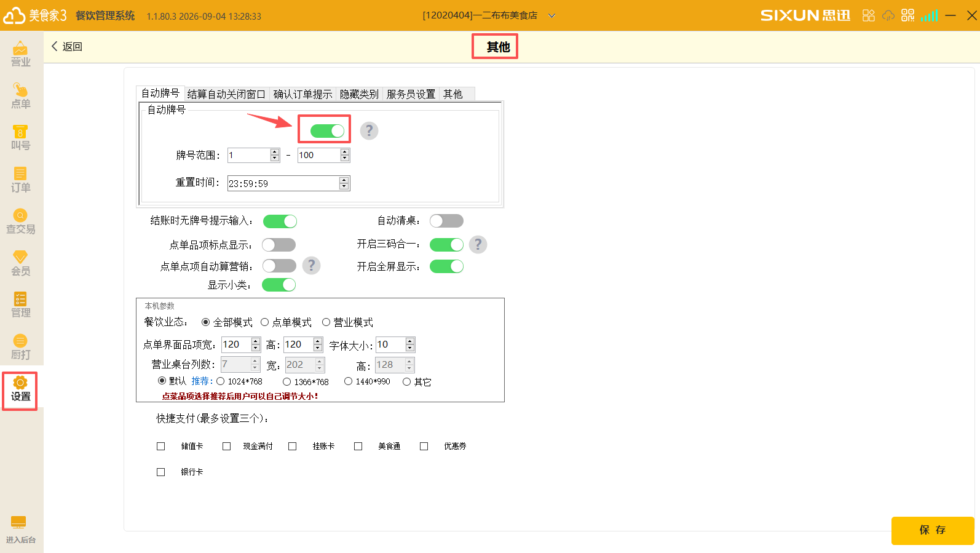Open the 叫号 queue-calling module

pyautogui.click(x=21, y=138)
